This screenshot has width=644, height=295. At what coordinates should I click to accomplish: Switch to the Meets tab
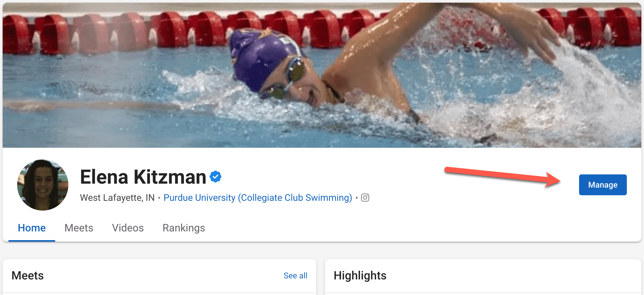(x=79, y=228)
